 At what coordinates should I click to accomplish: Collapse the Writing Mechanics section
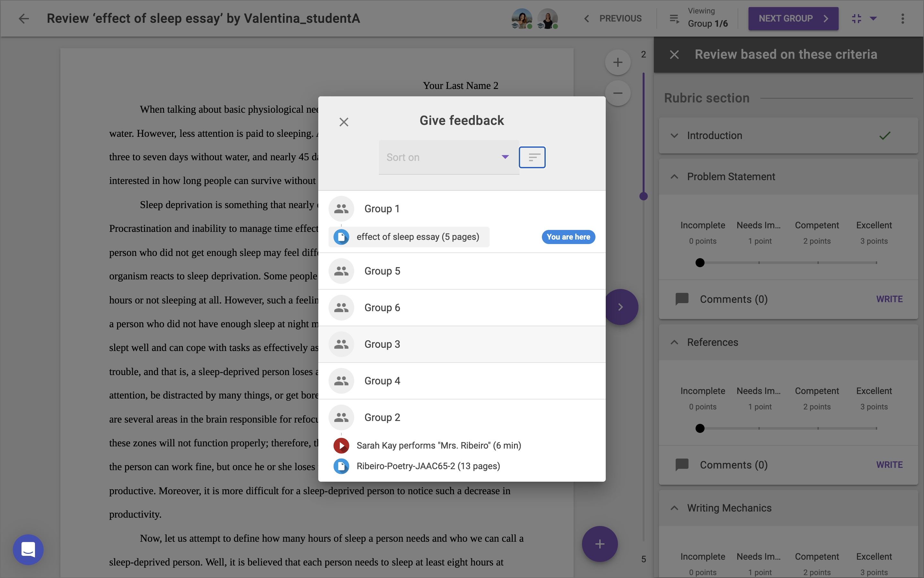[x=788, y=508]
